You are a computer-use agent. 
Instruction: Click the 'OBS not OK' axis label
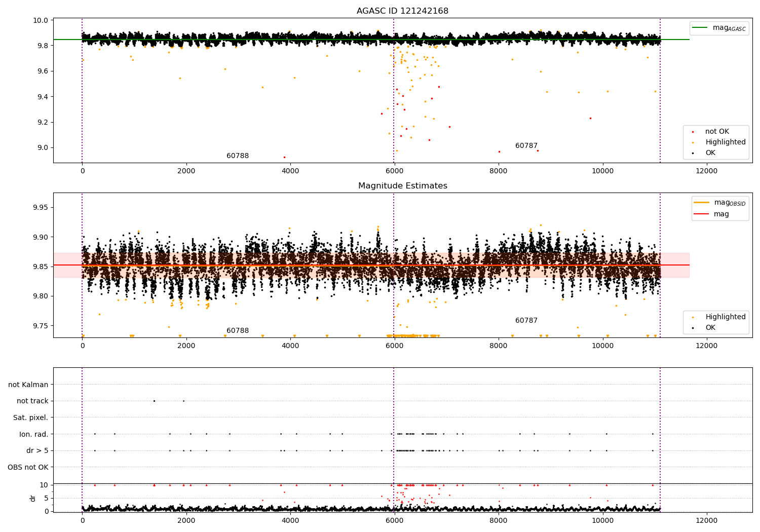point(28,467)
